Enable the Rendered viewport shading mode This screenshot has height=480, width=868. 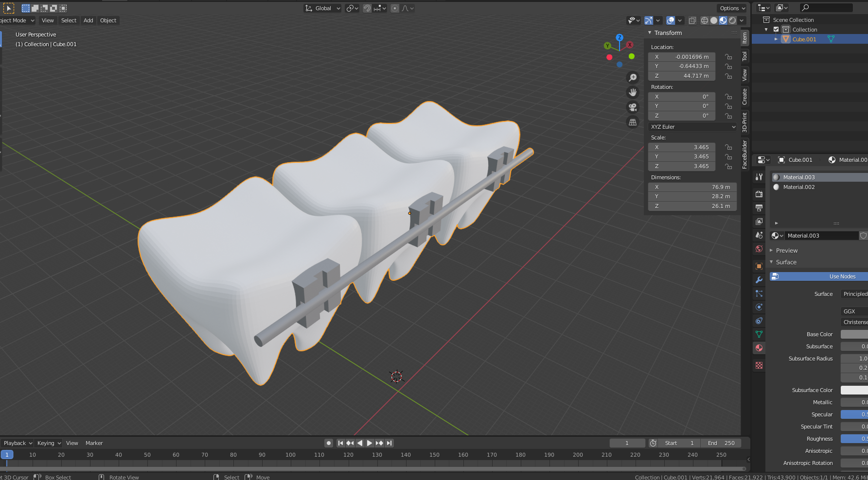coord(732,20)
